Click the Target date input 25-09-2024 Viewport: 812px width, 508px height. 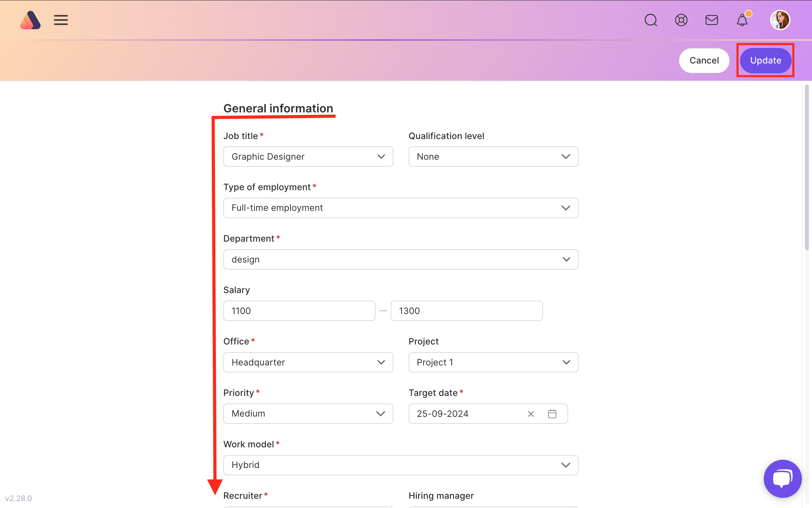(x=488, y=414)
